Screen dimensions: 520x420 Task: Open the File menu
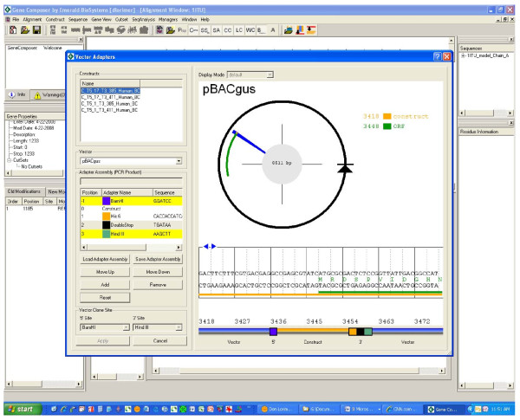coord(14,20)
